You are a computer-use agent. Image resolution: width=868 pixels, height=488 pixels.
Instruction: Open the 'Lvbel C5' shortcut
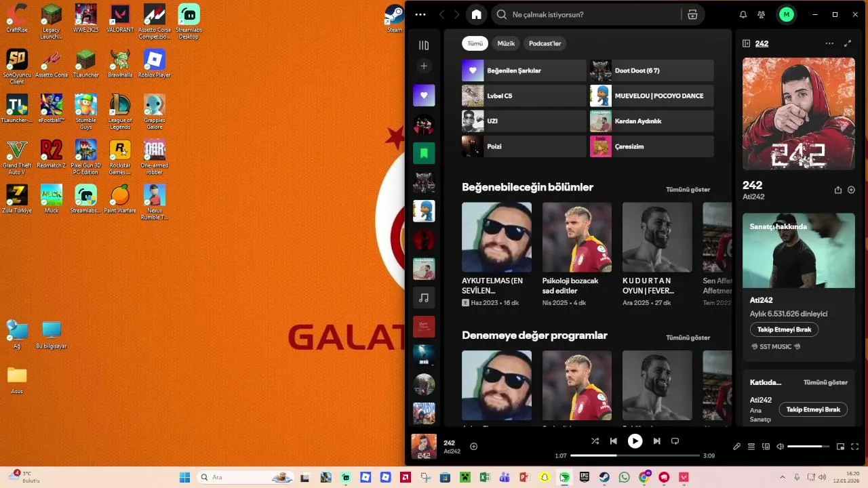(524, 96)
